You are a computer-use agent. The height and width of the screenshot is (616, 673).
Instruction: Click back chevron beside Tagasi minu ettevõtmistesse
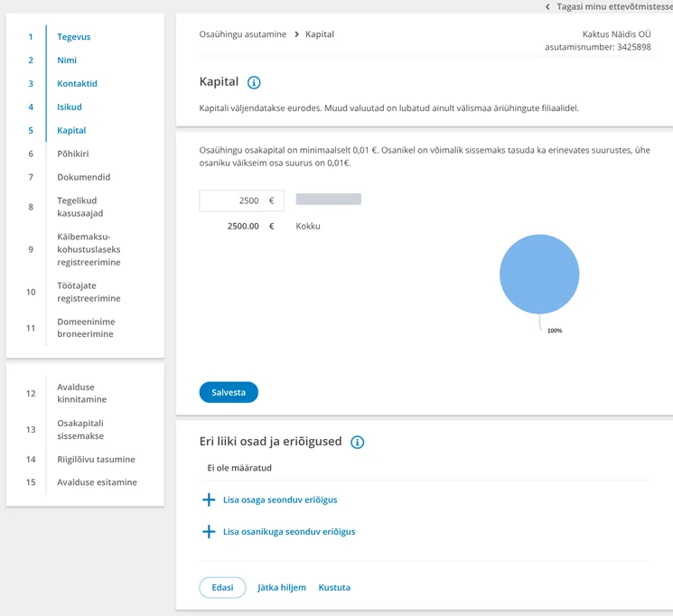[x=547, y=7]
